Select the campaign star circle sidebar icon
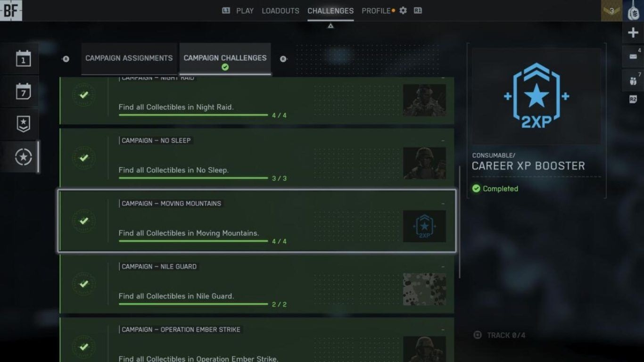 coord(23,157)
